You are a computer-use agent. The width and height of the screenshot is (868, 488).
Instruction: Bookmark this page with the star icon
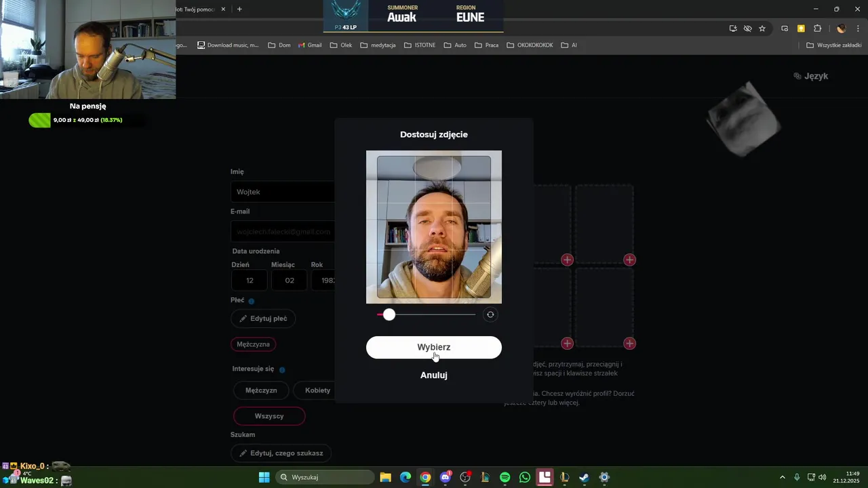(762, 28)
